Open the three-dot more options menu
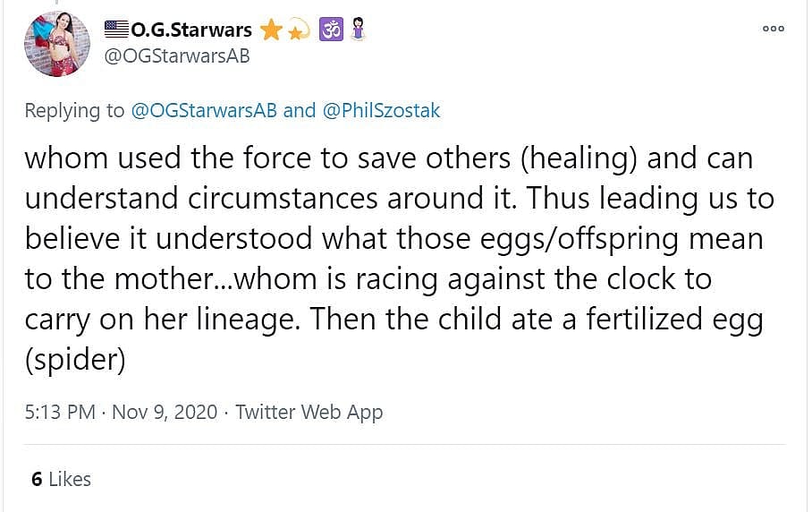 (x=773, y=29)
